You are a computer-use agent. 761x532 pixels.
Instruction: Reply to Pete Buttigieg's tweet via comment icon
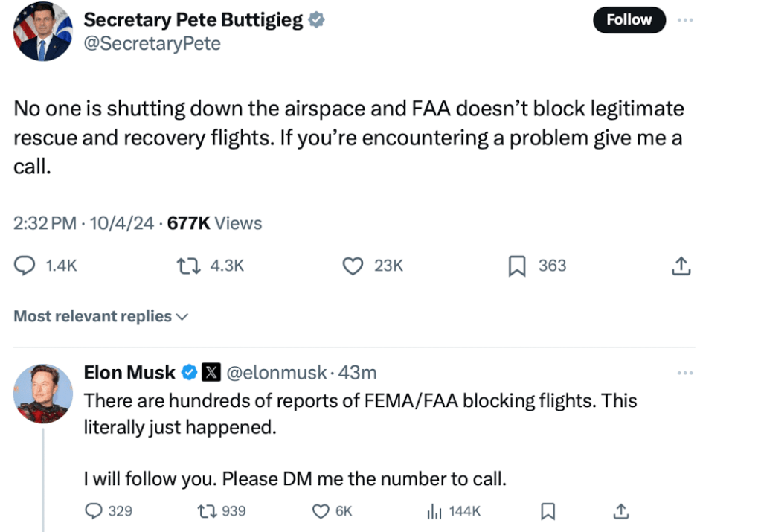pyautogui.click(x=25, y=266)
